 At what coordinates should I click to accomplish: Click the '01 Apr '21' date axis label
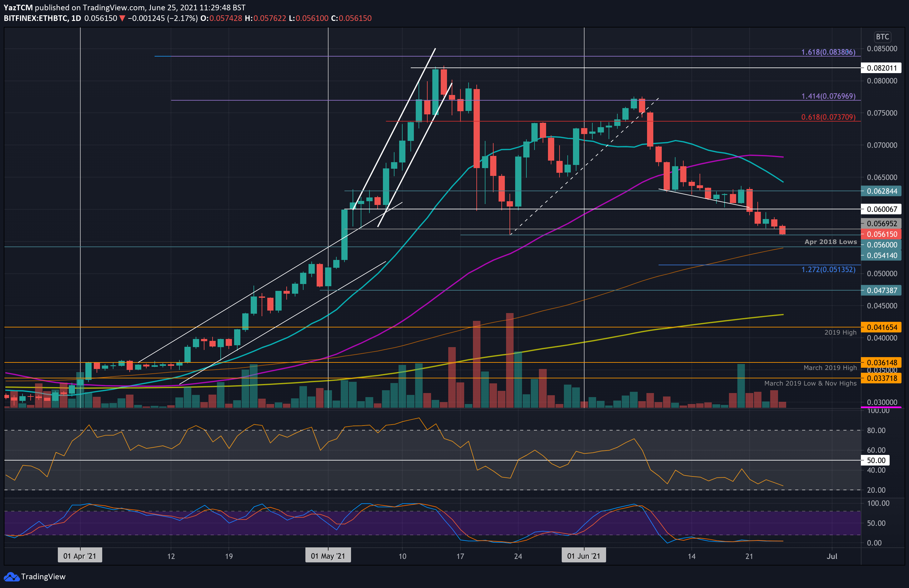(79, 556)
